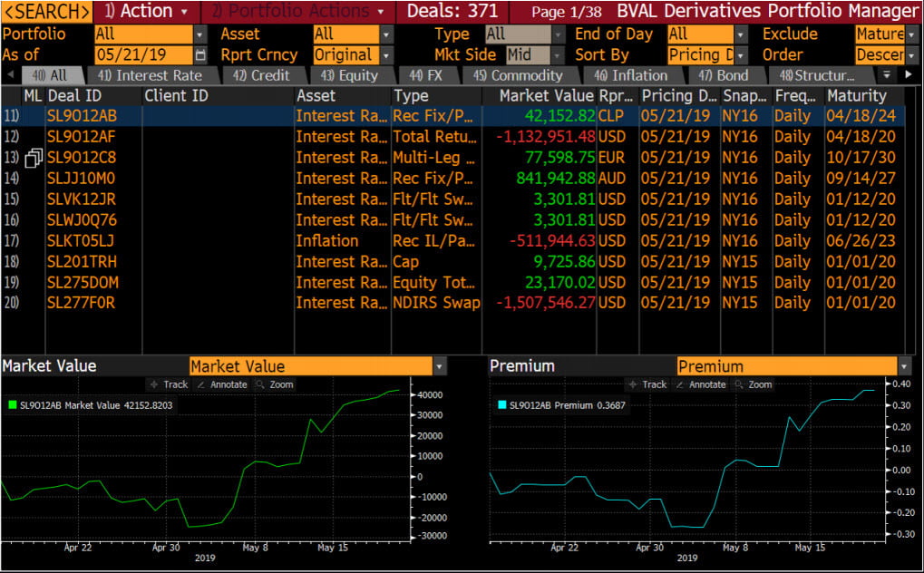
Task: Click the Zoom magnifier in Premium chart
Action: 738,384
